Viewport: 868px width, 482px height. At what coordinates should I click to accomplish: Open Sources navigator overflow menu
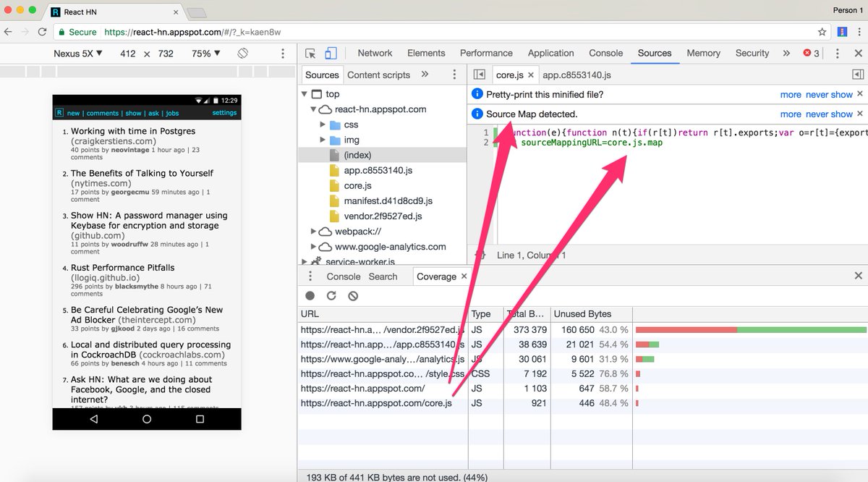454,75
